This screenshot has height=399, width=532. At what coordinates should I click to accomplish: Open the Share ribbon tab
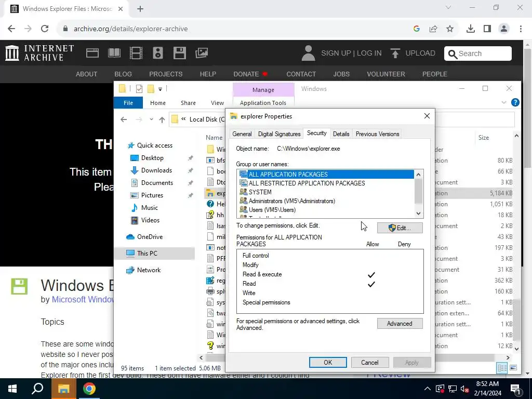click(188, 103)
